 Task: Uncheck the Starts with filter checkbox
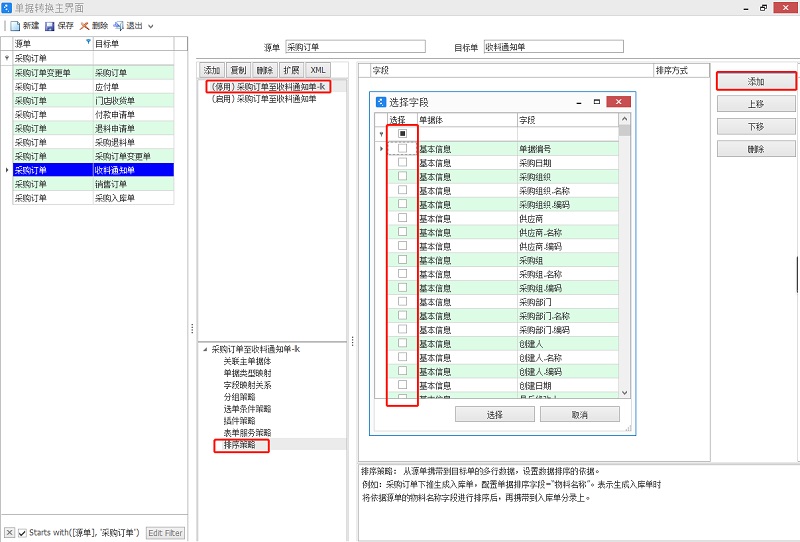(x=22, y=533)
